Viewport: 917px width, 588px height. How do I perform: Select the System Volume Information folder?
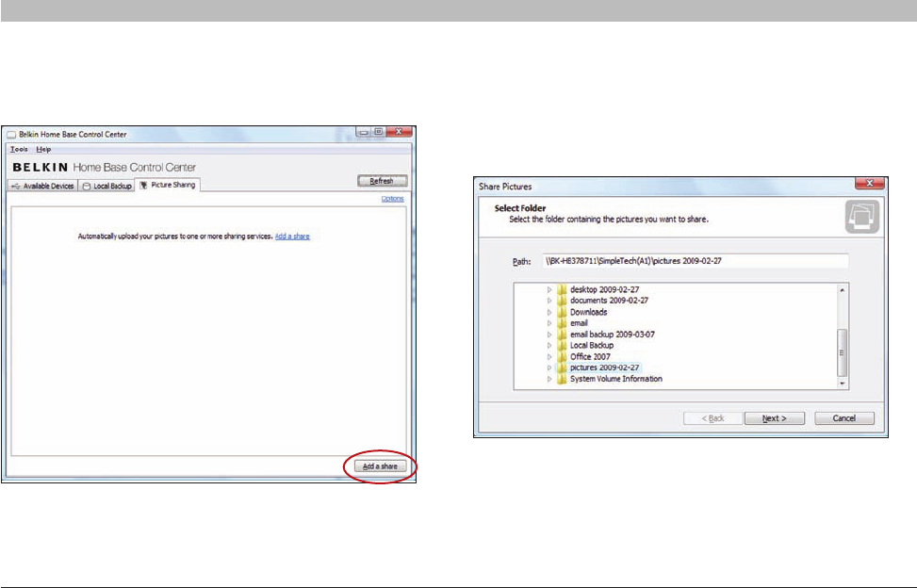coord(615,379)
